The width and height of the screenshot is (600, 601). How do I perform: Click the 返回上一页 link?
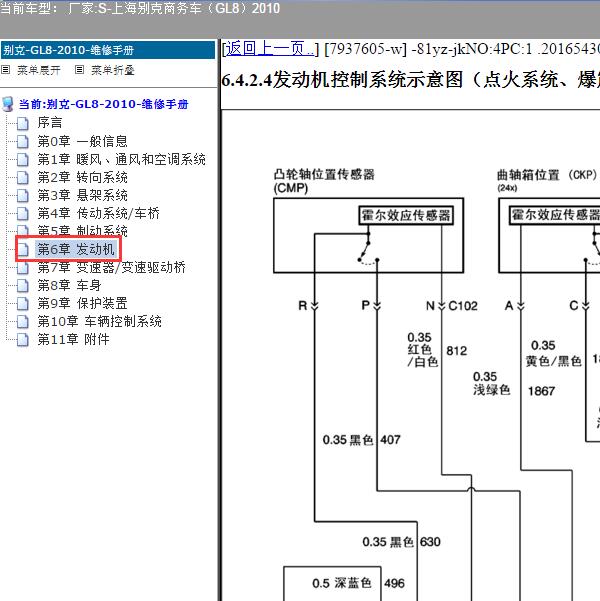click(270, 49)
